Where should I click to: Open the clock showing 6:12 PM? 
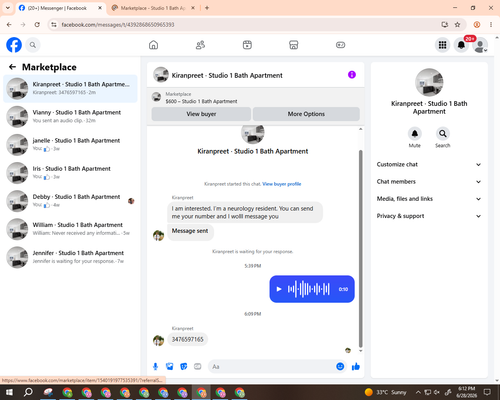pyautogui.click(x=467, y=392)
